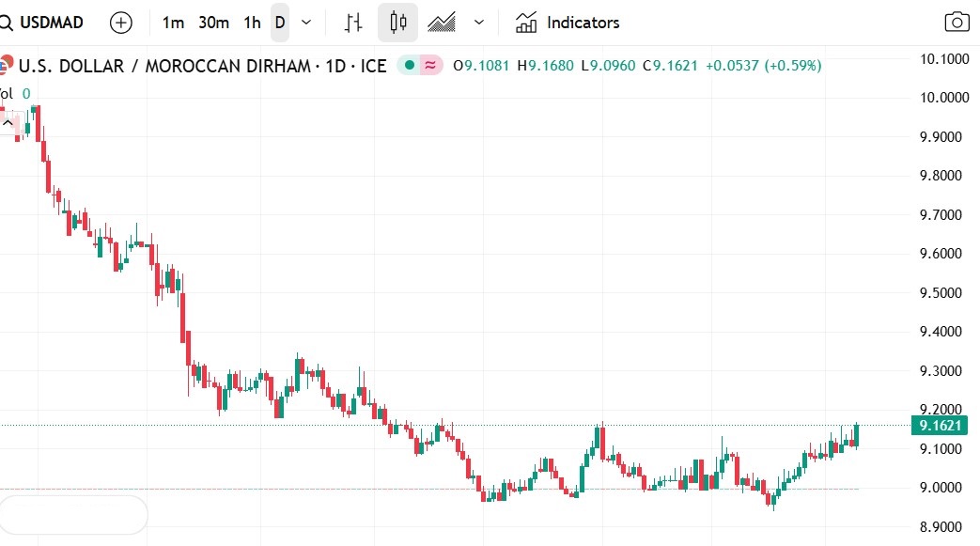Click the flag icon beside symbol title
980x546 pixels.
pos(6,66)
